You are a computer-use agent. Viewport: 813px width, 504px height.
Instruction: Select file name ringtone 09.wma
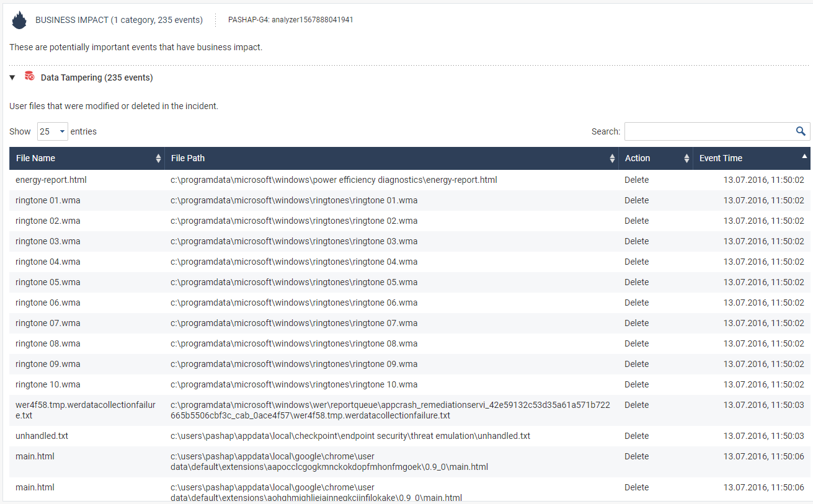click(x=48, y=364)
